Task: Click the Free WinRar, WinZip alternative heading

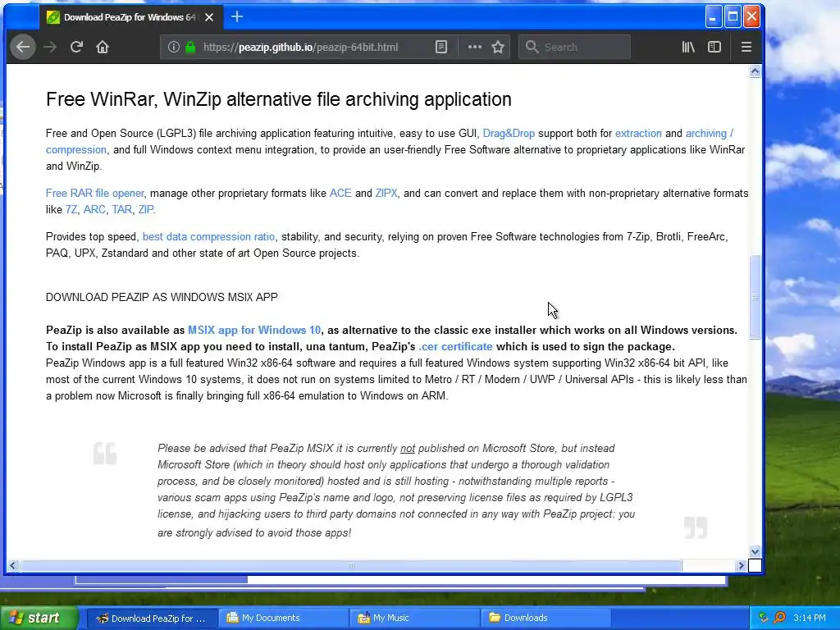Action: point(279,99)
